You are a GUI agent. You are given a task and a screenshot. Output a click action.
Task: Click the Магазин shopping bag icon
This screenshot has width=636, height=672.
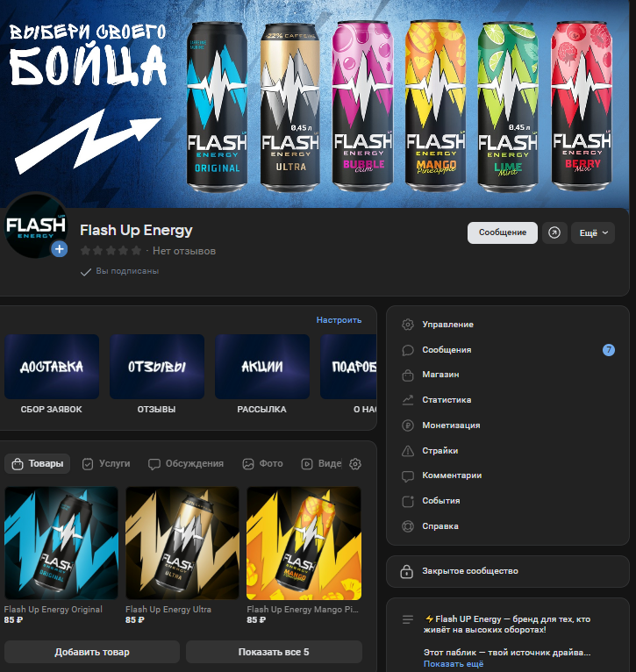click(x=408, y=375)
